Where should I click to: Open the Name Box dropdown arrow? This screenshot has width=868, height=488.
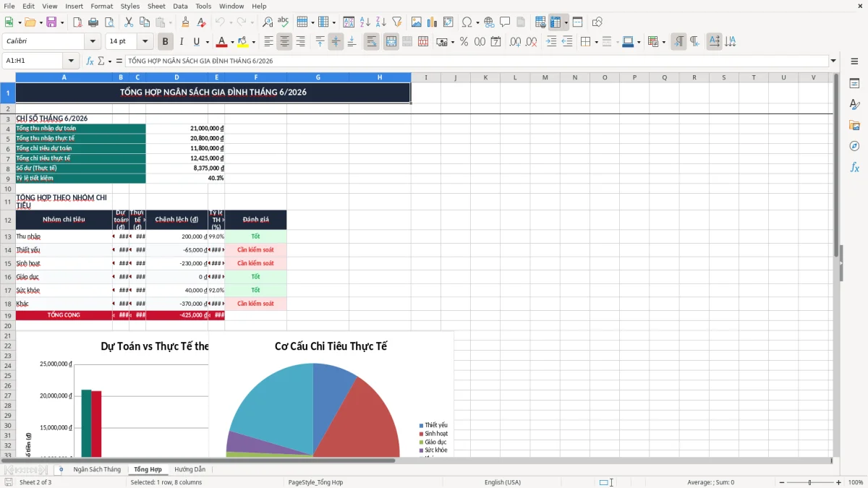click(x=71, y=61)
